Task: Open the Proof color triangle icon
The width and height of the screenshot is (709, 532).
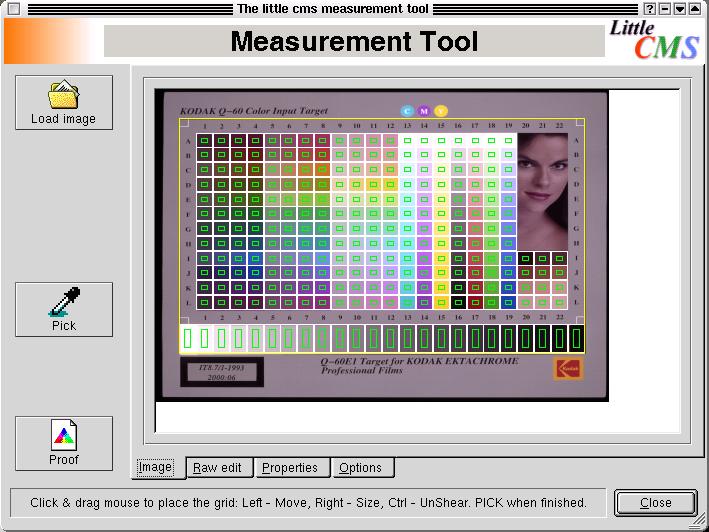Action: point(64,437)
